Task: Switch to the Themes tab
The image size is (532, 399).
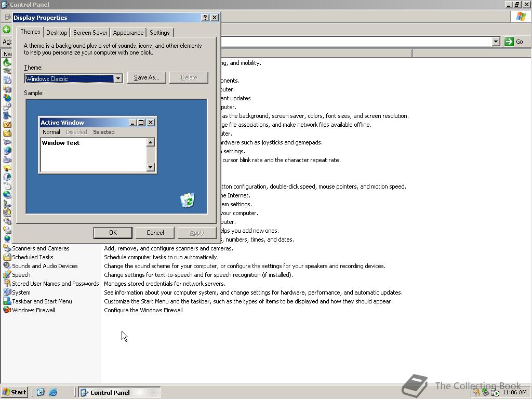Action: point(30,32)
